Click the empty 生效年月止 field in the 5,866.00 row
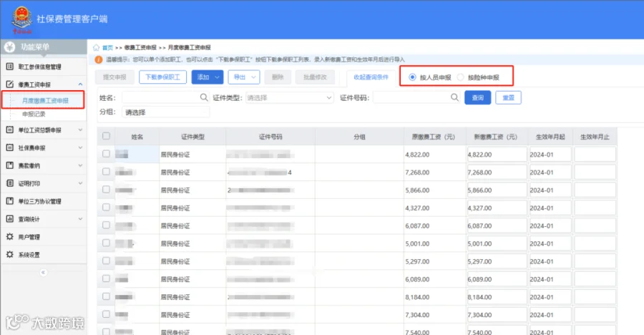644x335 pixels. point(595,190)
